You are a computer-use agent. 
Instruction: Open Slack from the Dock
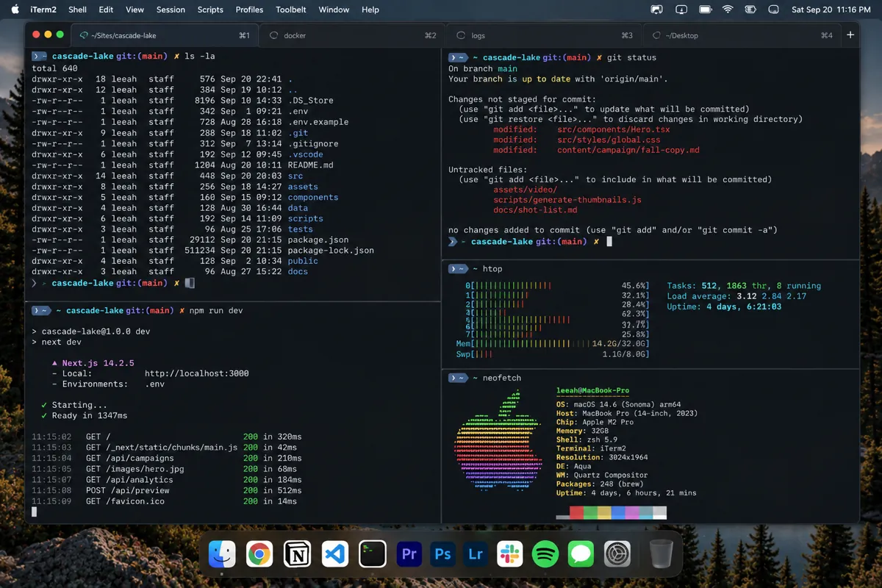pos(509,554)
